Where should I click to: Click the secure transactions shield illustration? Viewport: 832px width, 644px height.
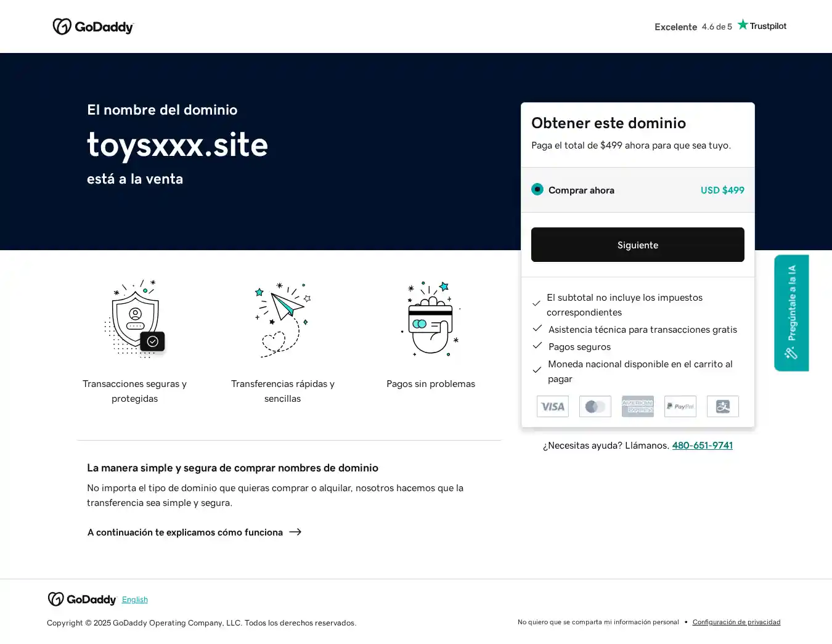(x=135, y=319)
